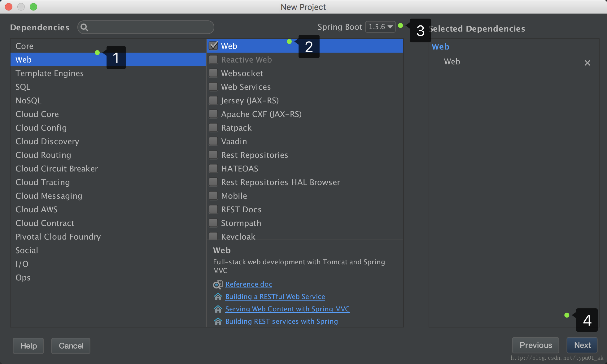The image size is (607, 364).
Task: Click house icon beside Building REST services link
Action: click(218, 322)
